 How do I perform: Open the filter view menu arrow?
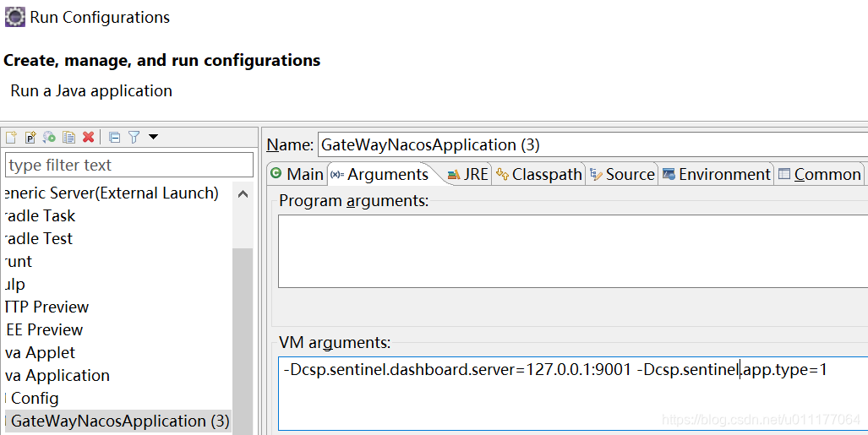pos(153,137)
